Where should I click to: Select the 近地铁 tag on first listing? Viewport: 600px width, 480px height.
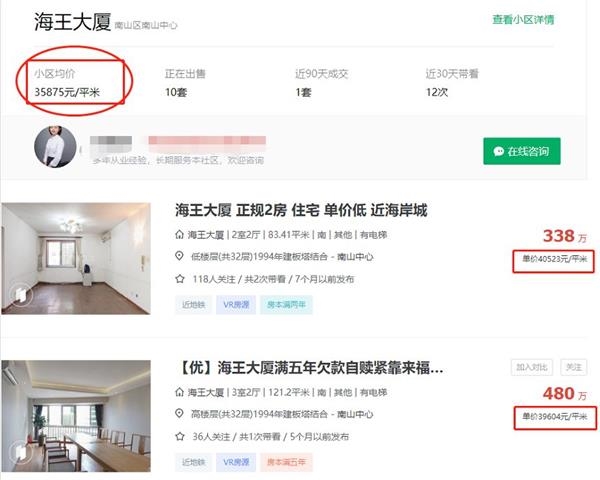[x=194, y=304]
